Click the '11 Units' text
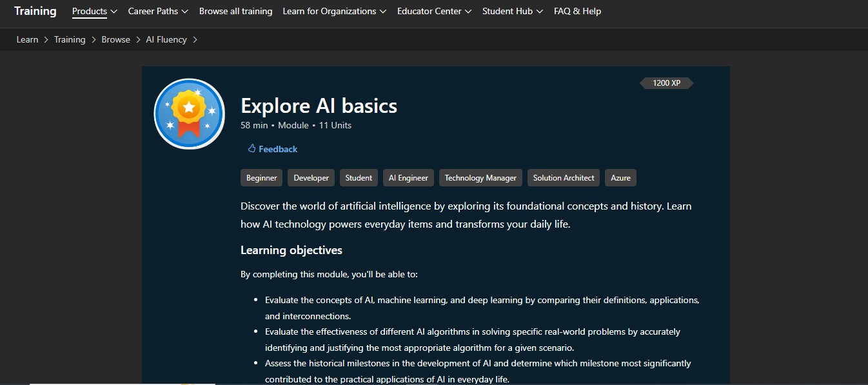This screenshot has height=385, width=868. pos(335,125)
